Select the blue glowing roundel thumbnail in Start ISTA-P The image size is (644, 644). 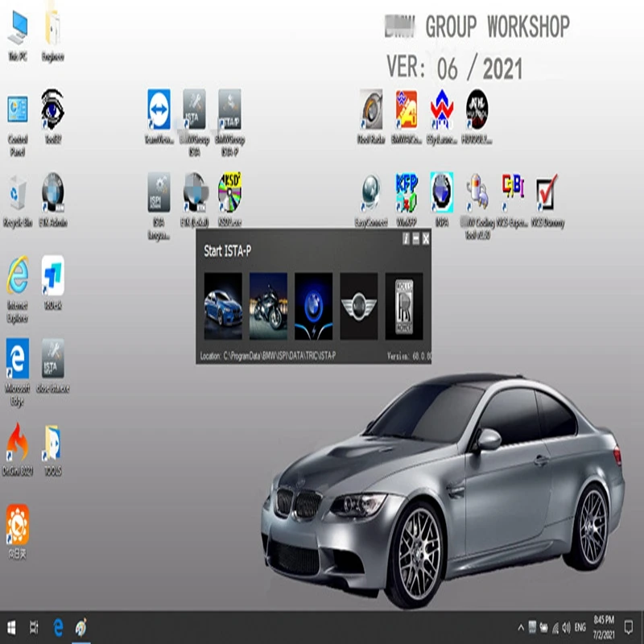pyautogui.click(x=313, y=306)
